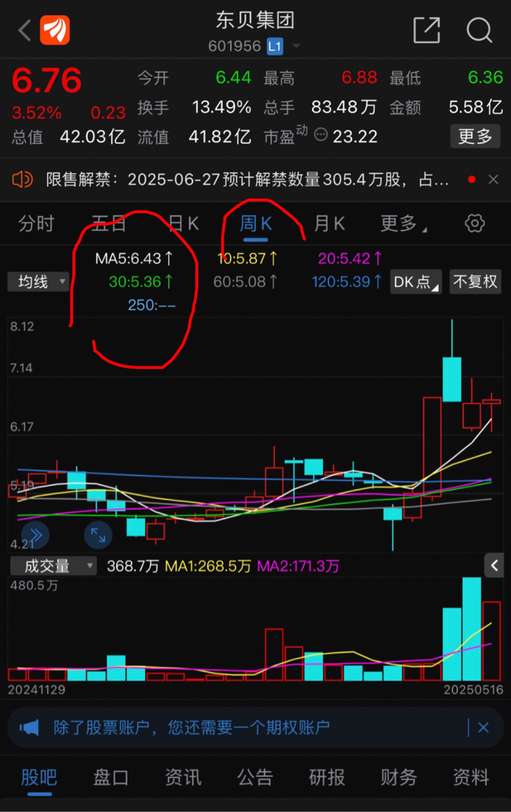
Task: Tap the tall cyan candle near 8.12
Action: (x=452, y=378)
